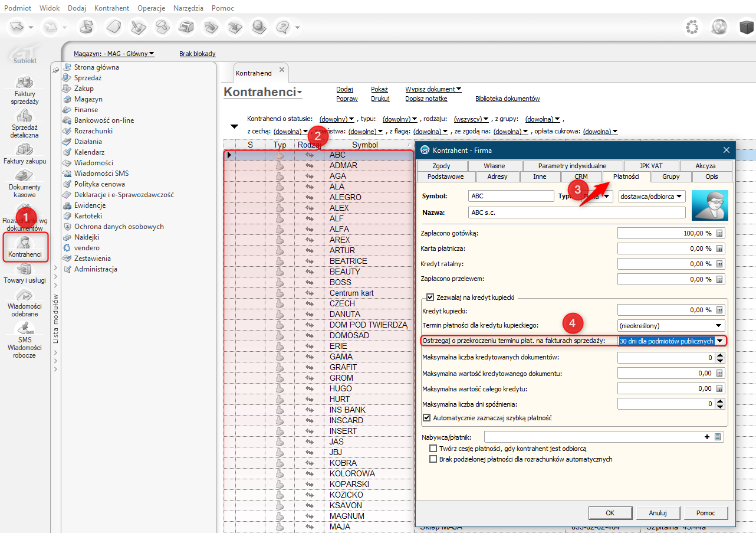
Task: Click the OK button
Action: (610, 513)
